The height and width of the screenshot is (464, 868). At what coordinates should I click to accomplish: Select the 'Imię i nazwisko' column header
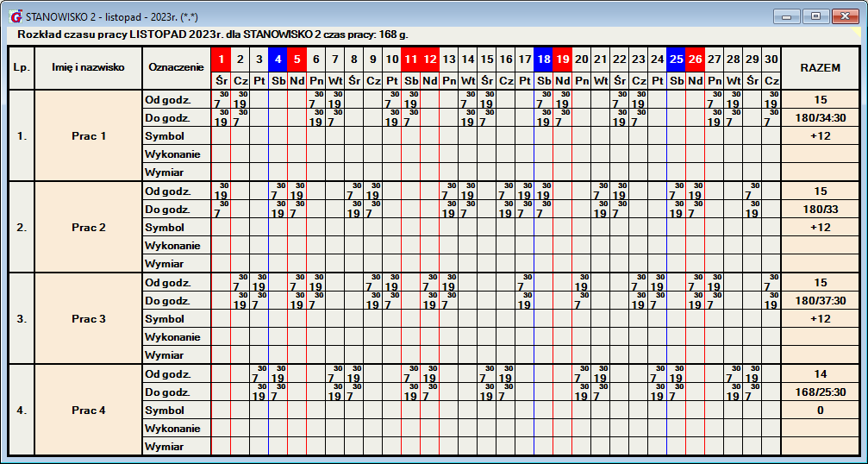point(88,68)
